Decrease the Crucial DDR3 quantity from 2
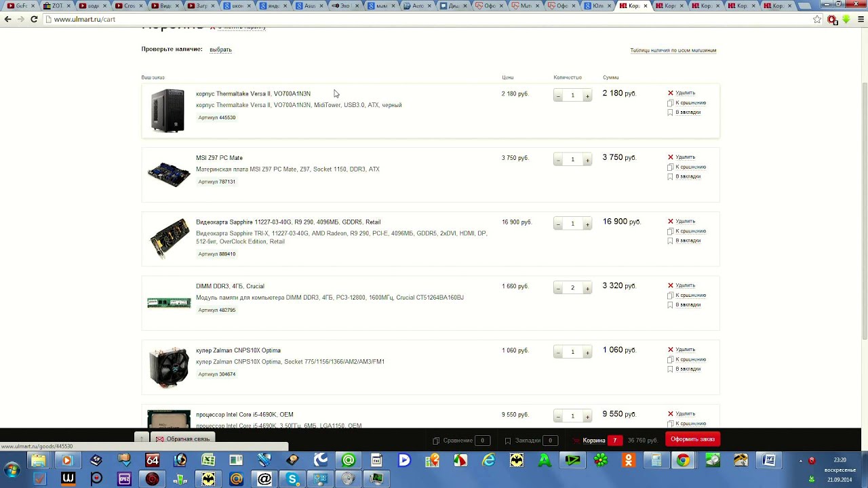Viewport: 868px width, 488px height. point(558,288)
